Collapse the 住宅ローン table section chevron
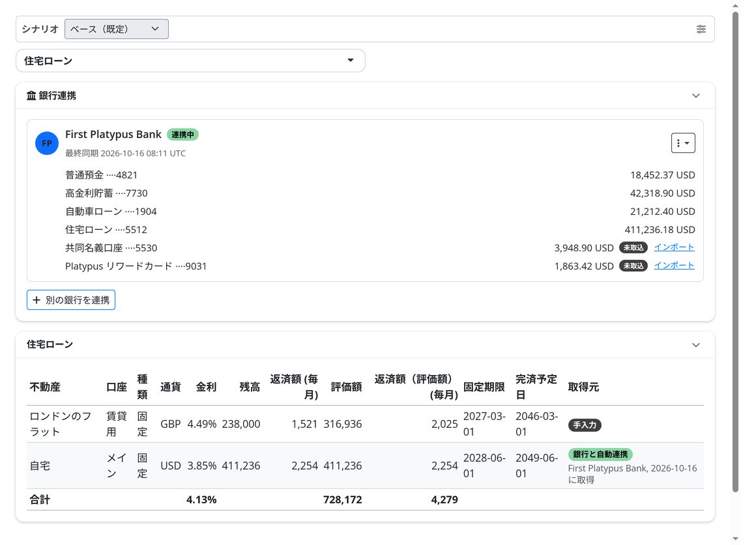Viewport: 756px width, 545px height. (696, 345)
